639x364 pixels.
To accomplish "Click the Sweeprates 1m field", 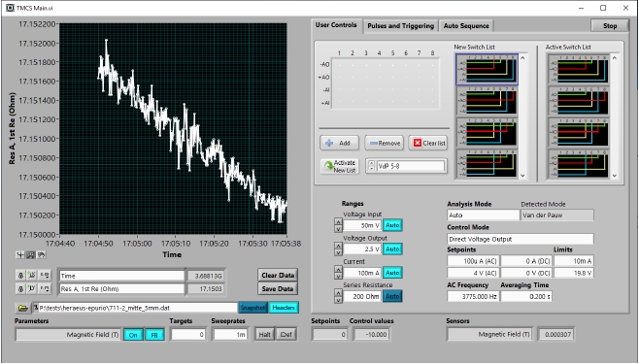I will (230, 335).
